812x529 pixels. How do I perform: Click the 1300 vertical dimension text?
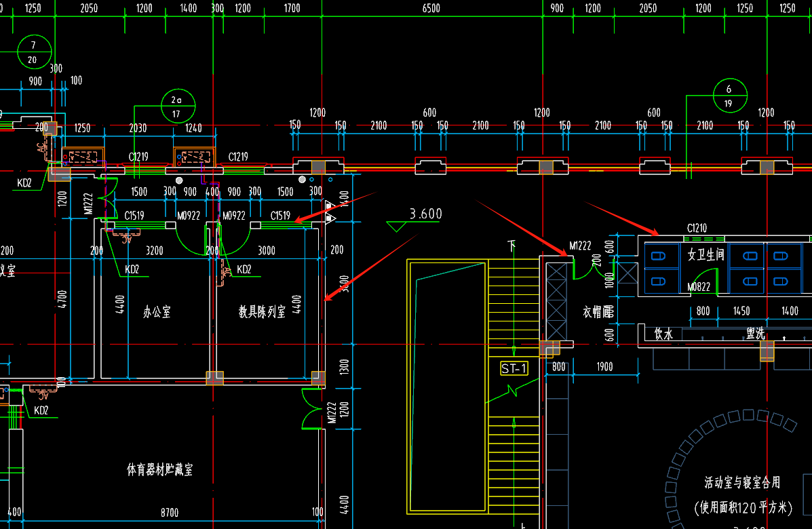coord(345,366)
